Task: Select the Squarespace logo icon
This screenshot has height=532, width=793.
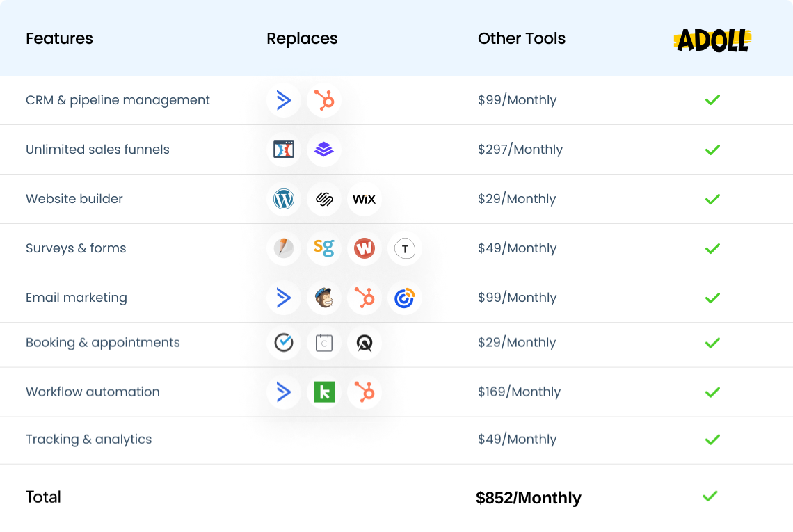Action: point(324,200)
